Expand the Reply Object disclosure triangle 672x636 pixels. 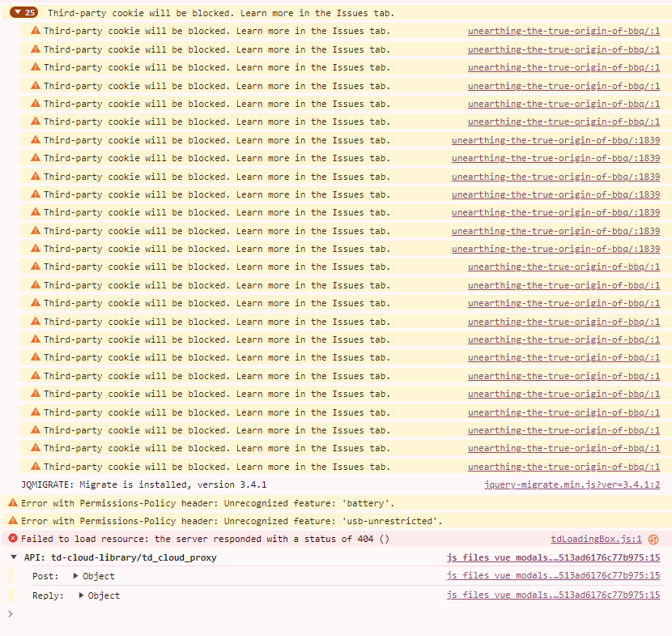(81, 595)
